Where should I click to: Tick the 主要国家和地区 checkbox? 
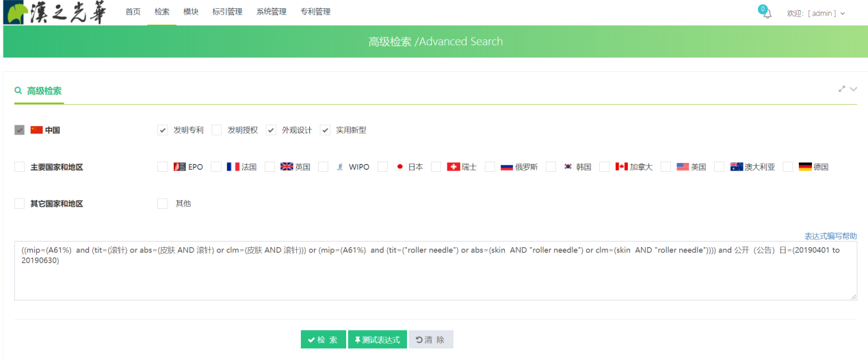[x=19, y=167]
